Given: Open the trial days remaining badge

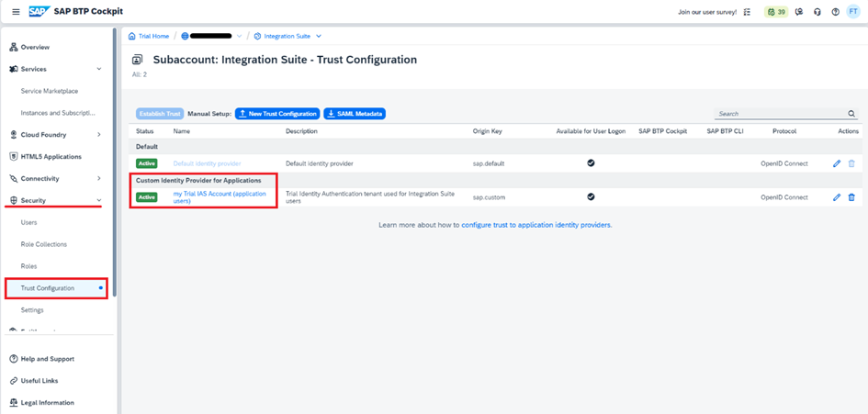Looking at the screenshot, I should (x=776, y=12).
